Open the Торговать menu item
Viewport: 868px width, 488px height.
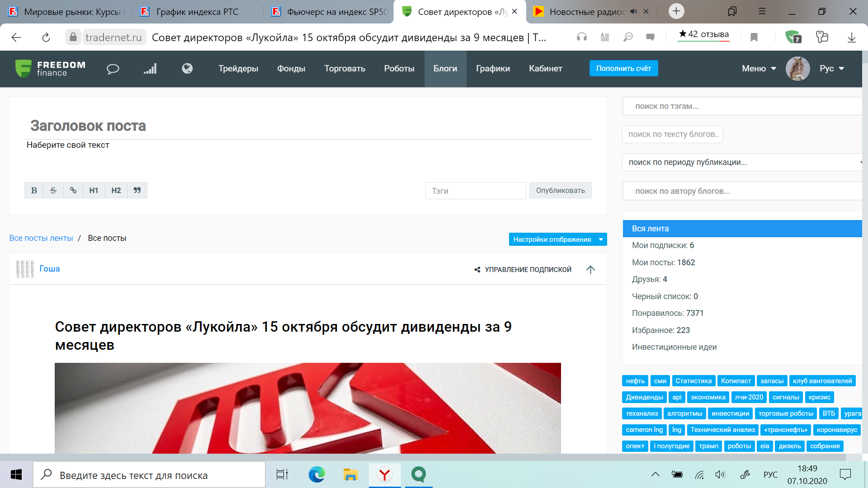click(x=344, y=68)
